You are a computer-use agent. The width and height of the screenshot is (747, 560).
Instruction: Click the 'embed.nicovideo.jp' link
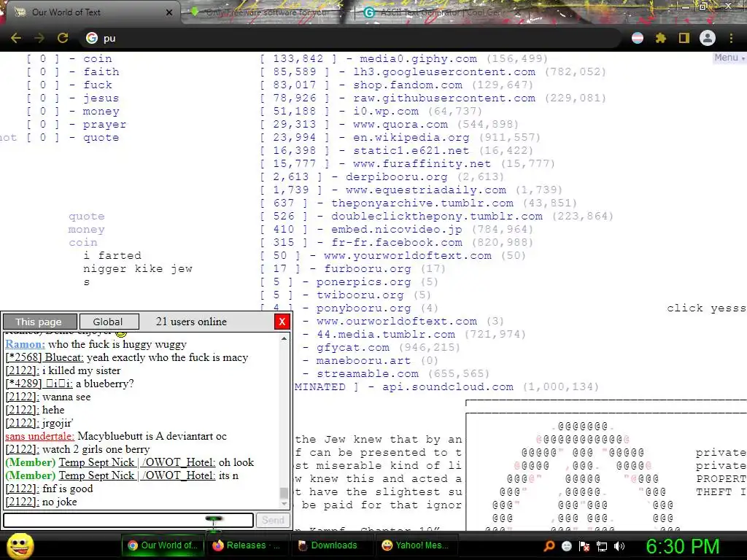point(396,229)
